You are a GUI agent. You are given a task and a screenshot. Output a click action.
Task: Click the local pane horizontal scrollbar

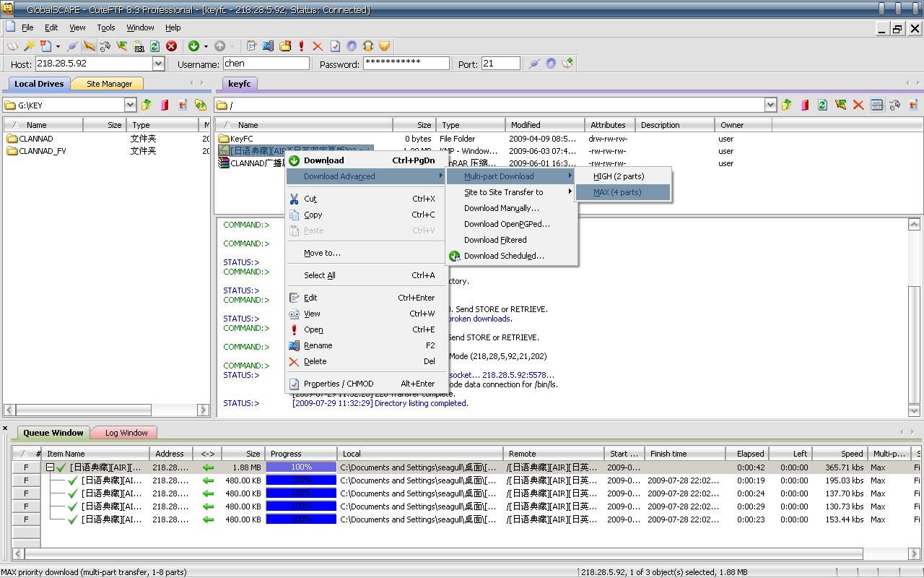coord(105,410)
